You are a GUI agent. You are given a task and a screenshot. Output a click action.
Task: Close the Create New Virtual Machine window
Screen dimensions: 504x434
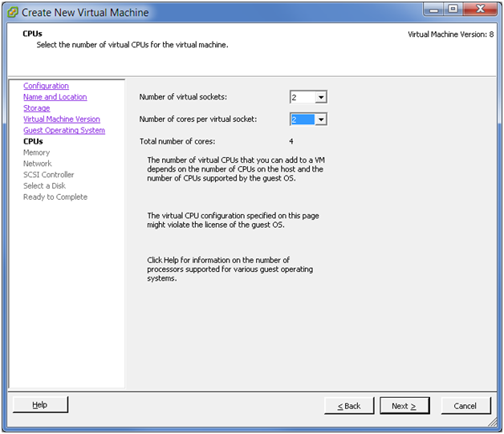tap(480, 9)
